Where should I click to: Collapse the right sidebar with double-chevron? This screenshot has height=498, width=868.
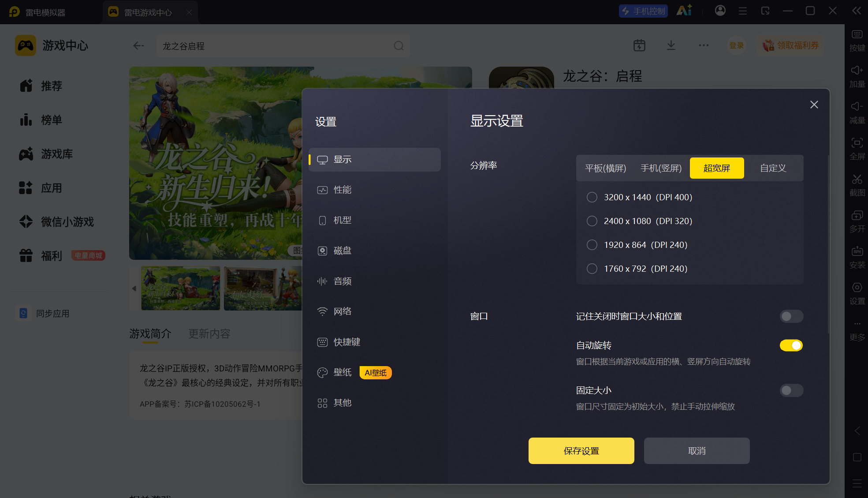856,11
